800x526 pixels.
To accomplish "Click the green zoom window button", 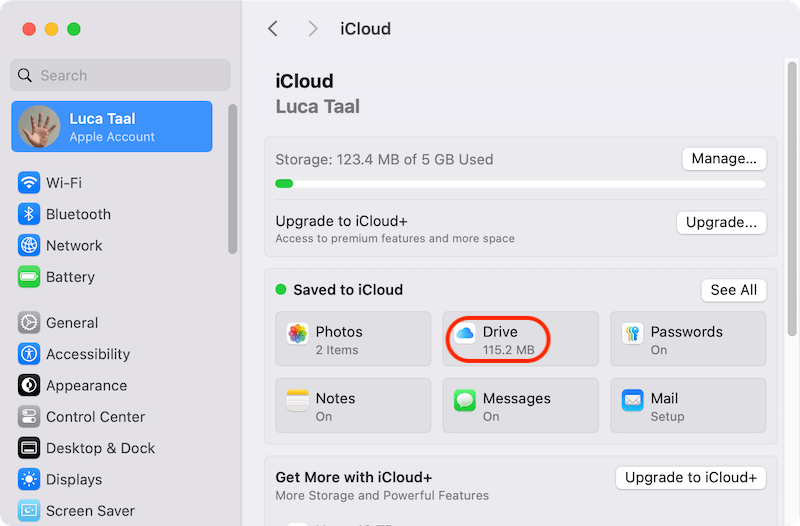I will pos(74,29).
